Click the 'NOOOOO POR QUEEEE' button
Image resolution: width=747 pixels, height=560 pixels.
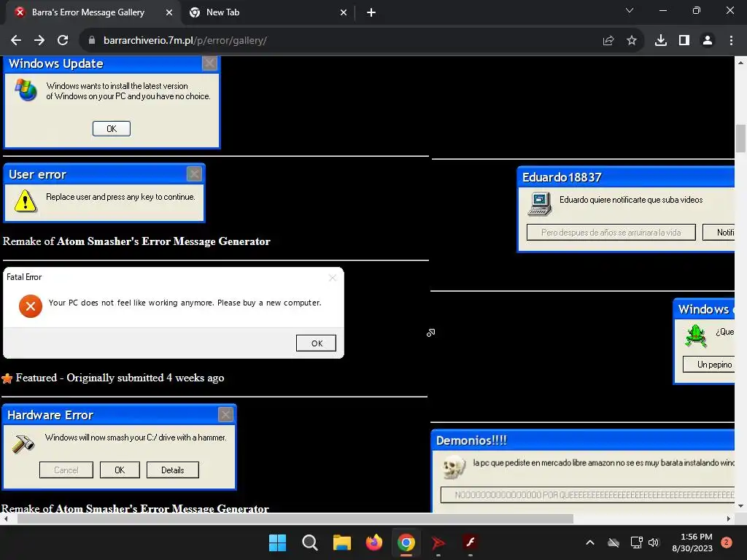pyautogui.click(x=587, y=495)
